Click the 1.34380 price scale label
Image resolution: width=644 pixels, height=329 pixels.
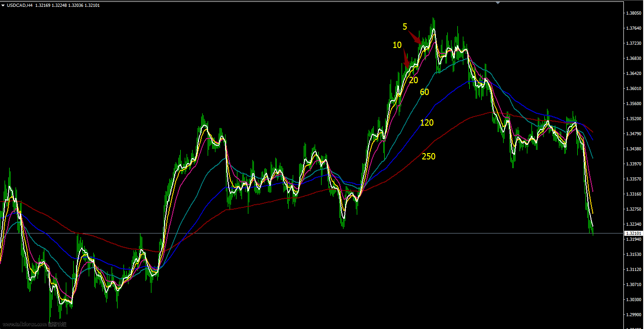point(634,149)
